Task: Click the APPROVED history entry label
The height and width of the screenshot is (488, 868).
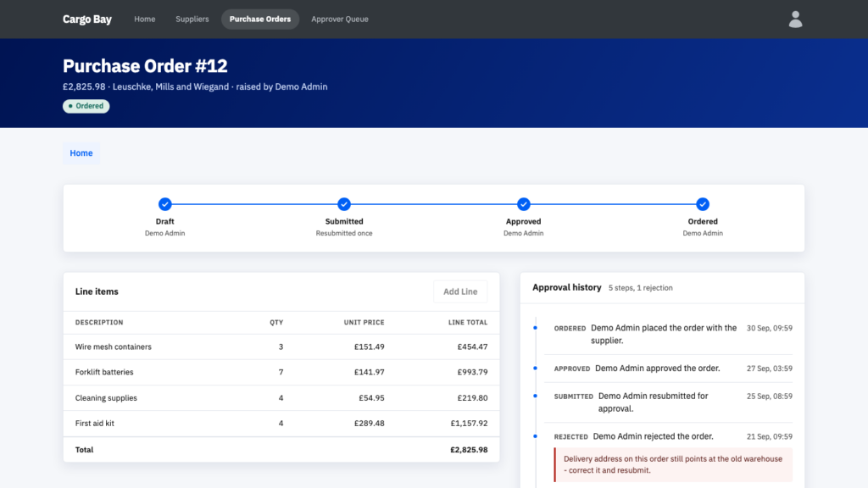Action: [x=572, y=369]
